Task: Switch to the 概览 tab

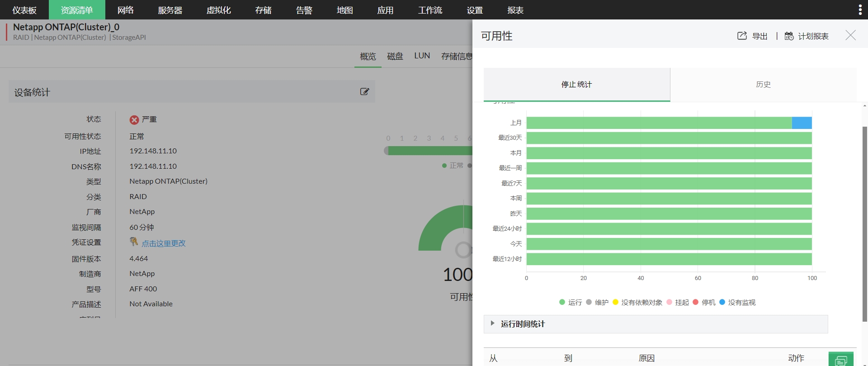Action: (368, 57)
